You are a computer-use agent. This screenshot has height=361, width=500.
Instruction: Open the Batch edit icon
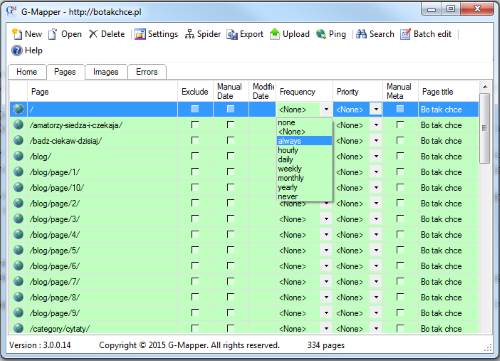[405, 34]
